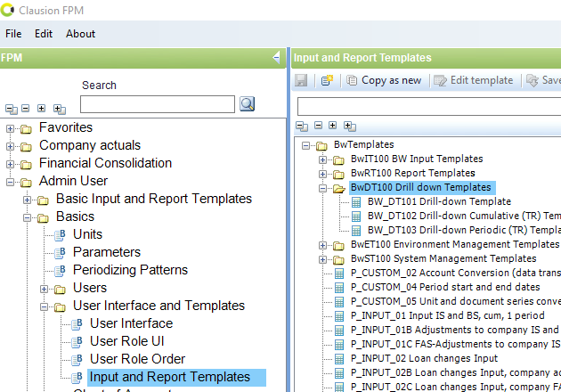Collapse the Basics folder
The image size is (561, 392).
pyautogui.click(x=28, y=217)
